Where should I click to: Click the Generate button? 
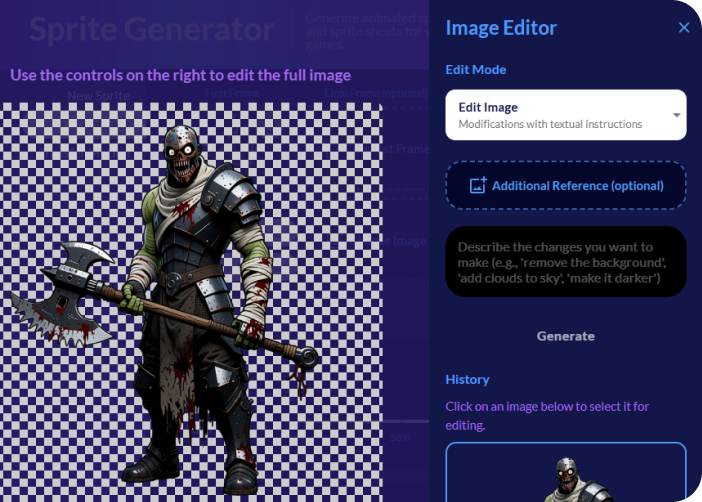(x=565, y=336)
